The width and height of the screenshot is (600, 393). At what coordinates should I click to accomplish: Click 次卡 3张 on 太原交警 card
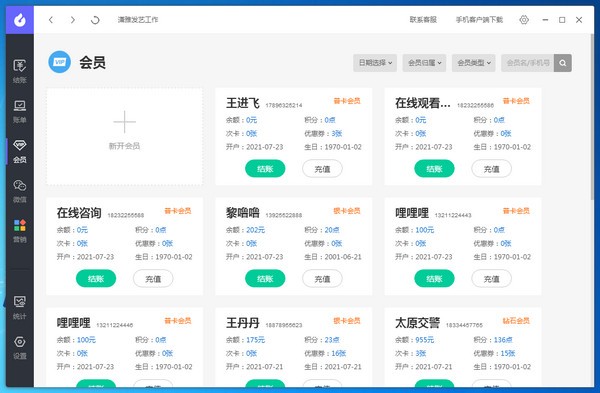coord(411,353)
